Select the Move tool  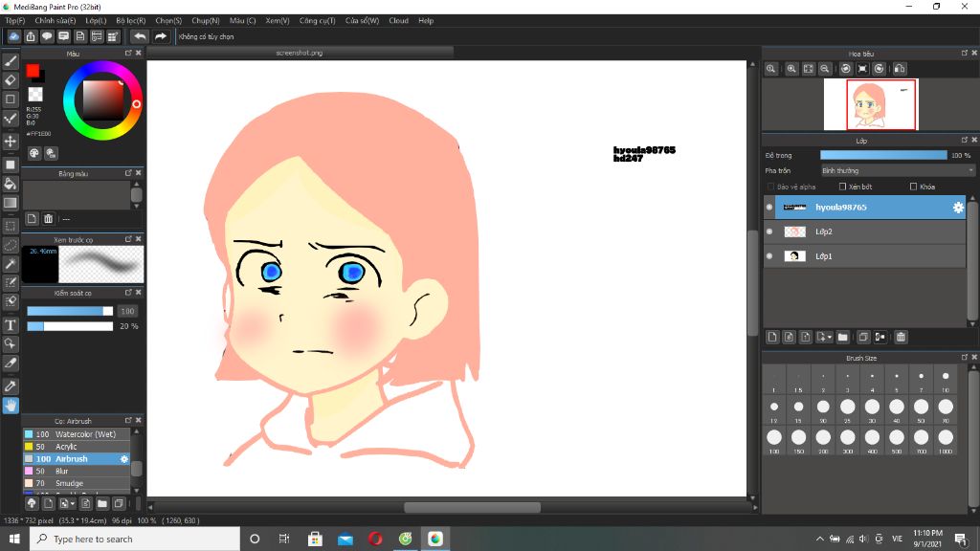(11, 142)
